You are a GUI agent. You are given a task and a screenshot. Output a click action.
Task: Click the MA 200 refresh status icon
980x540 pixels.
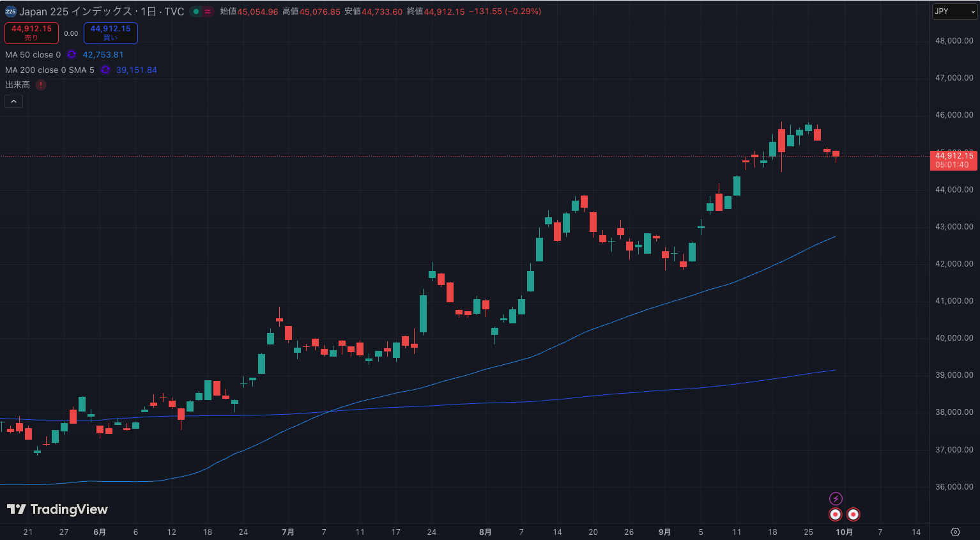105,70
